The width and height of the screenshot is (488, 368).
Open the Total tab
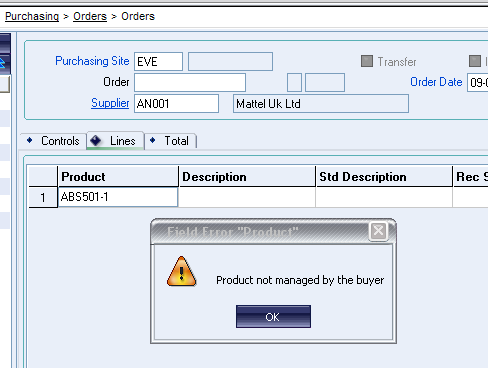pyautogui.click(x=171, y=141)
